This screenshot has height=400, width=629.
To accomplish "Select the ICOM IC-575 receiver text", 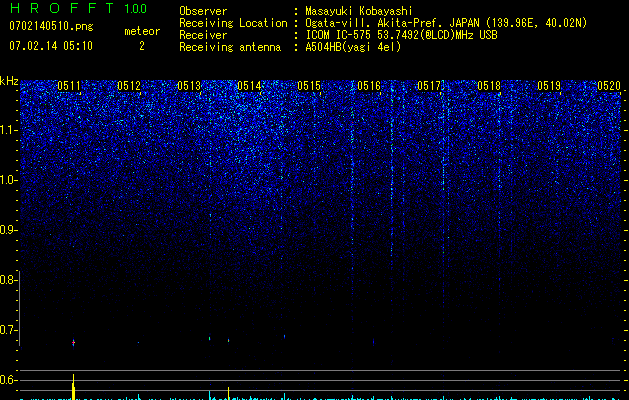I will point(401,35).
